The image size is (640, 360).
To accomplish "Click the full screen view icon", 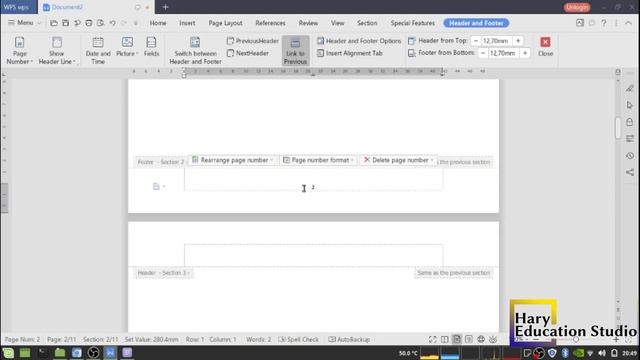I will tap(432, 340).
